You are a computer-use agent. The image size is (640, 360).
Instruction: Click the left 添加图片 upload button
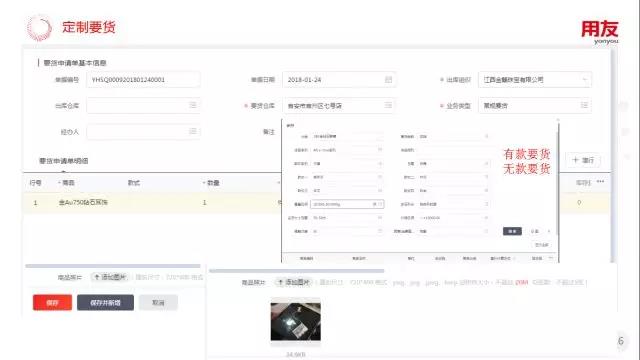tap(110, 277)
